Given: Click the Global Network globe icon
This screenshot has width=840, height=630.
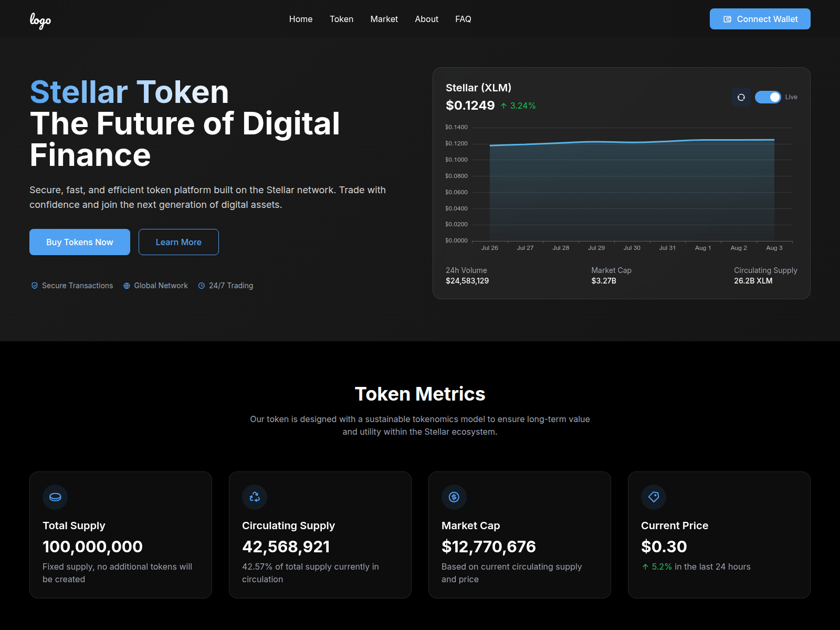Looking at the screenshot, I should tap(127, 286).
